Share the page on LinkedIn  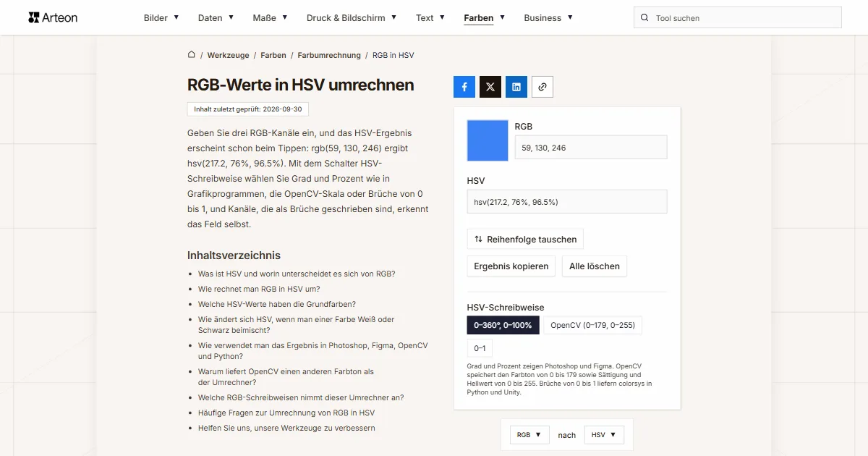pos(516,87)
